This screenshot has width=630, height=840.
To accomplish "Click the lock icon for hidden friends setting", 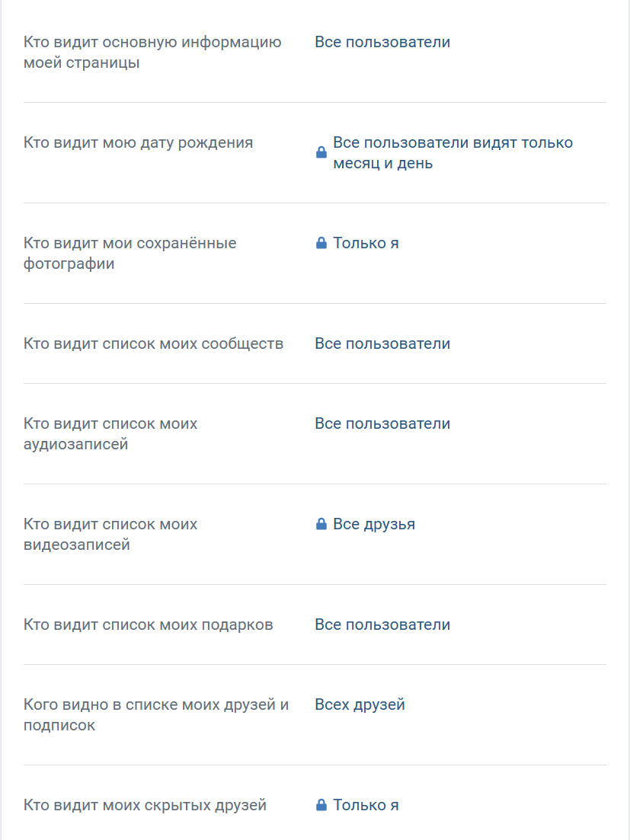I will [321, 806].
